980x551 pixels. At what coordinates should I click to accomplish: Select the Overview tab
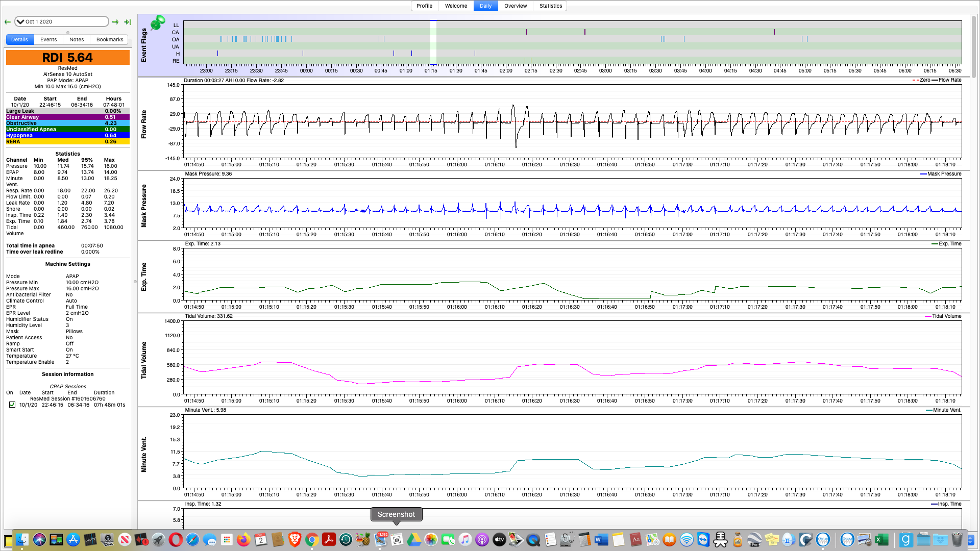pyautogui.click(x=516, y=6)
